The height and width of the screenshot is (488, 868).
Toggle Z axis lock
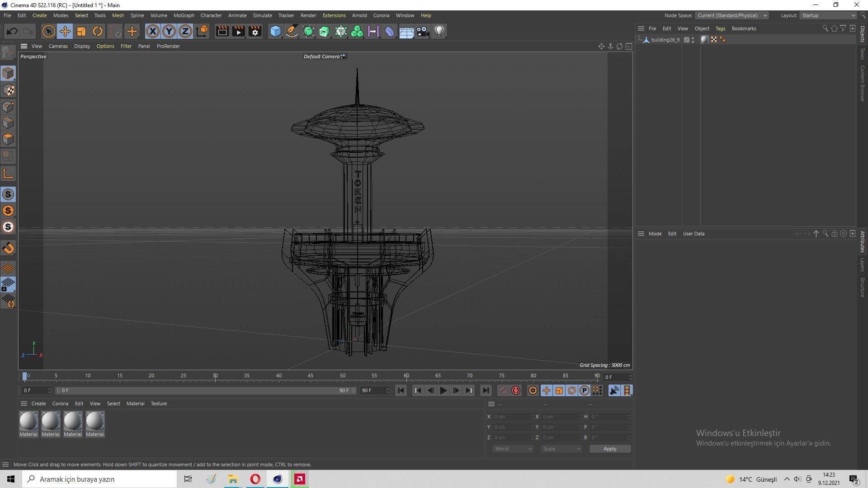coord(185,31)
